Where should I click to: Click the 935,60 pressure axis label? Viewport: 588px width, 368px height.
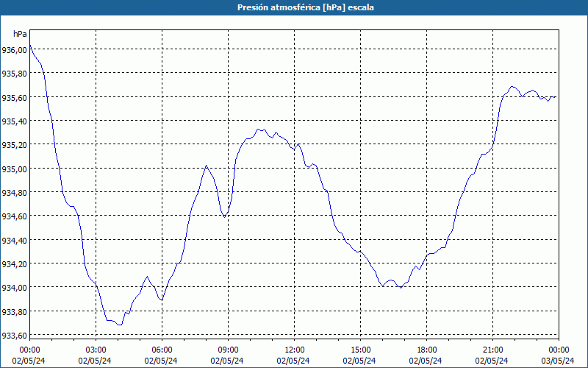[14, 97]
